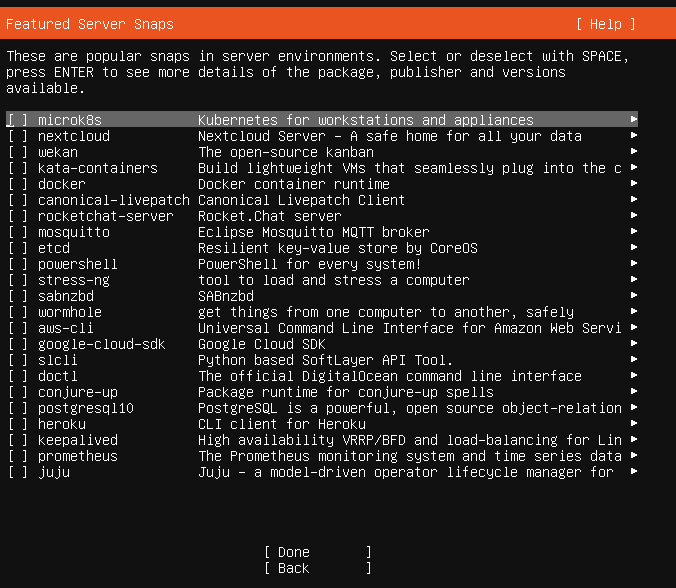Click postgresql10 snap name
This screenshot has height=588, width=676.
(x=86, y=408)
